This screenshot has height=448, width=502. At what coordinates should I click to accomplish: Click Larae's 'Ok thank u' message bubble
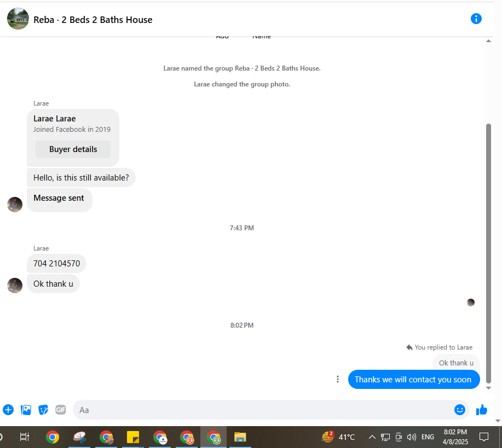coord(53,284)
